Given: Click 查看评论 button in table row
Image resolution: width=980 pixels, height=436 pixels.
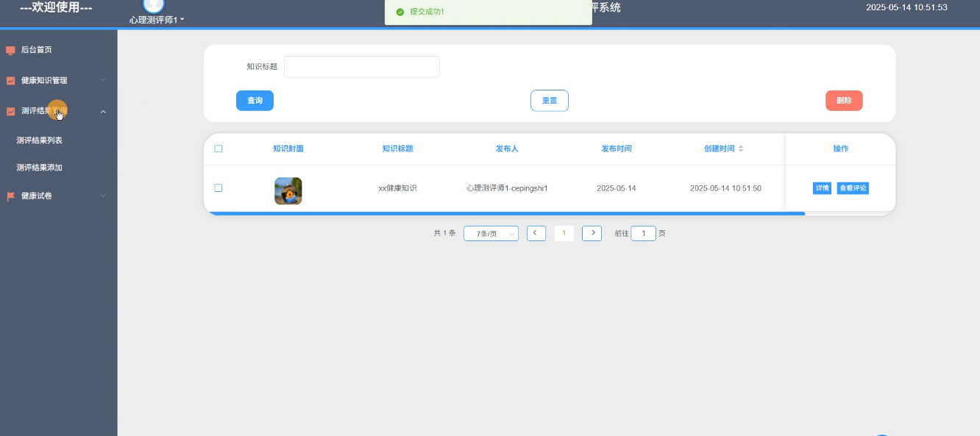Looking at the screenshot, I should coord(853,188).
